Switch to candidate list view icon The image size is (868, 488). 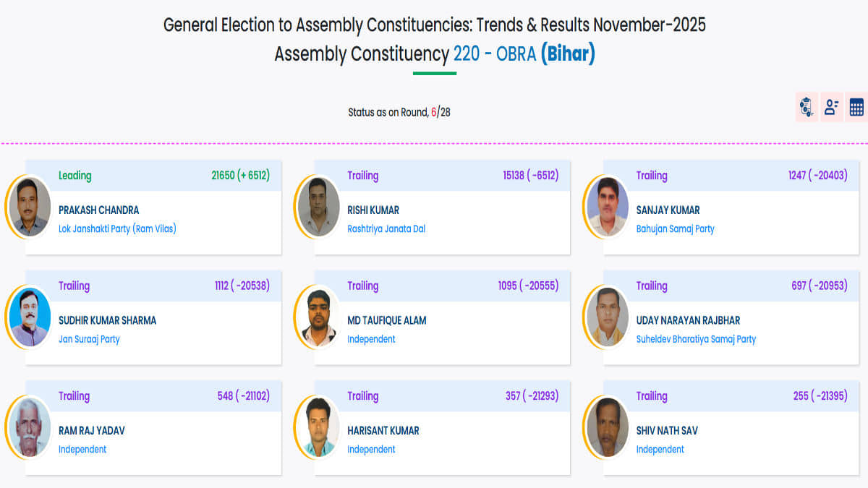click(x=832, y=107)
